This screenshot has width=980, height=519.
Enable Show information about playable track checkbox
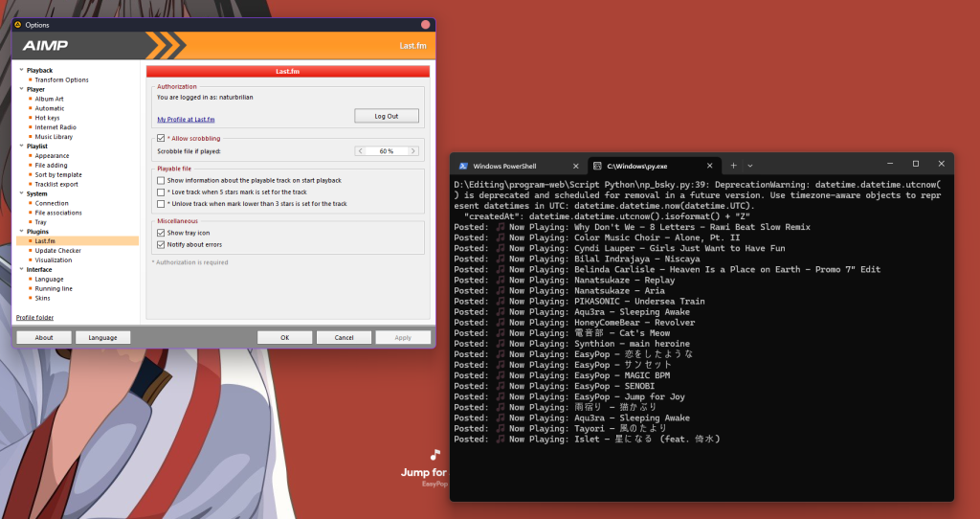(x=161, y=180)
